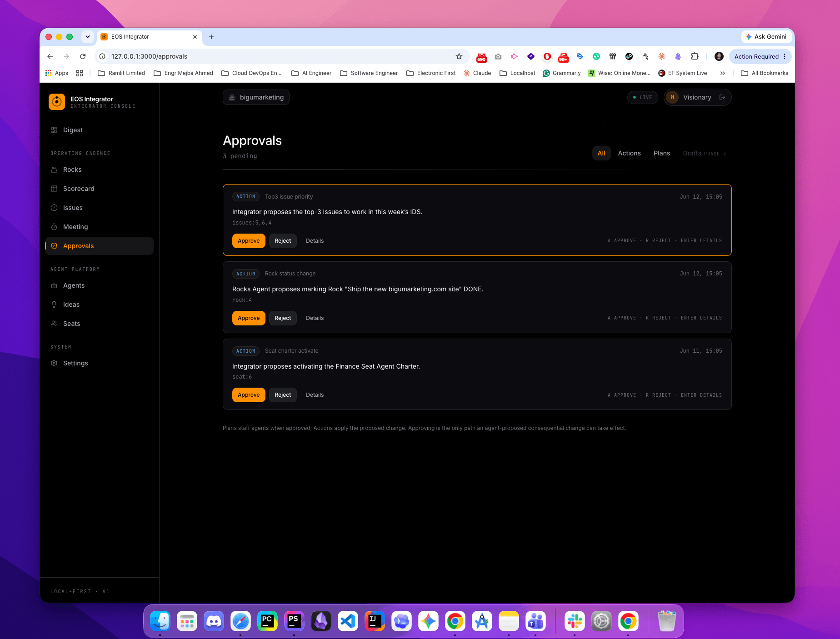Open the Extensions puzzle icon
Image resolution: width=840 pixels, height=639 pixels.
tap(695, 56)
